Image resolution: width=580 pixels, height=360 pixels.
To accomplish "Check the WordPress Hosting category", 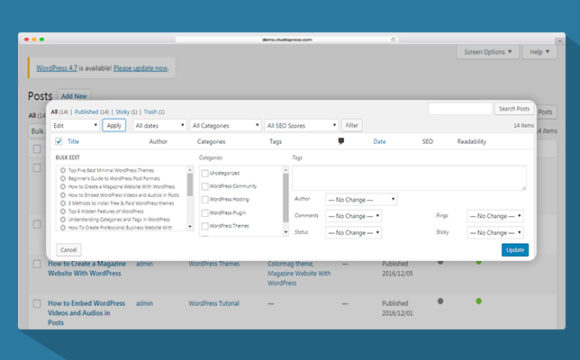I will pyautogui.click(x=205, y=199).
